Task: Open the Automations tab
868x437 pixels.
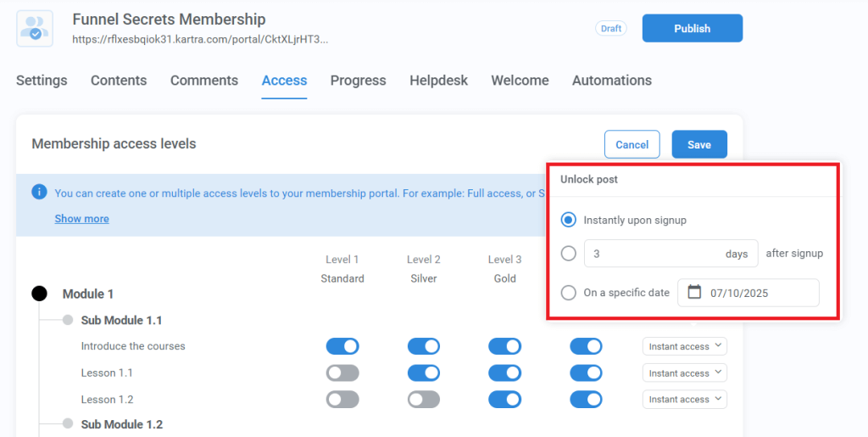Action: click(611, 81)
